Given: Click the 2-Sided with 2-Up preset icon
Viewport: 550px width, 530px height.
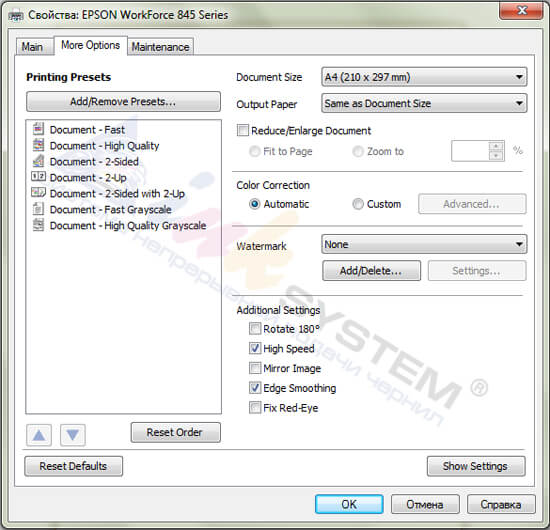Looking at the screenshot, I should (x=38, y=192).
